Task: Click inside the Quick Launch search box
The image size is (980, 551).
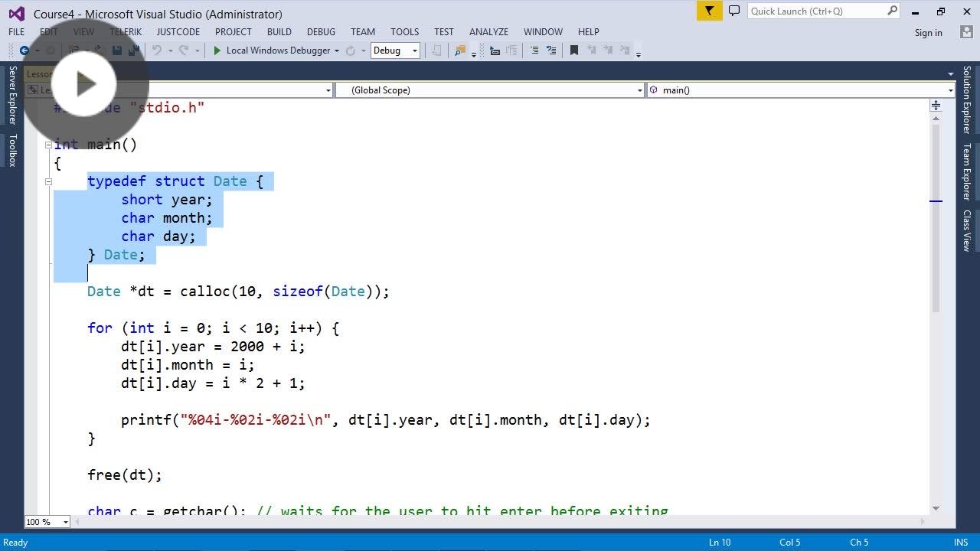Action: [x=819, y=11]
